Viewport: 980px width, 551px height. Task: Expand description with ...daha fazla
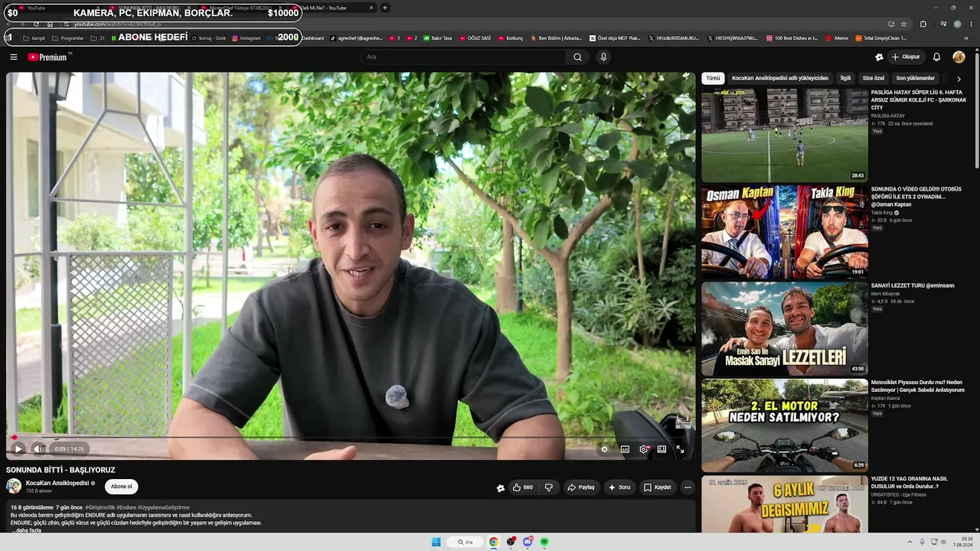27,530
